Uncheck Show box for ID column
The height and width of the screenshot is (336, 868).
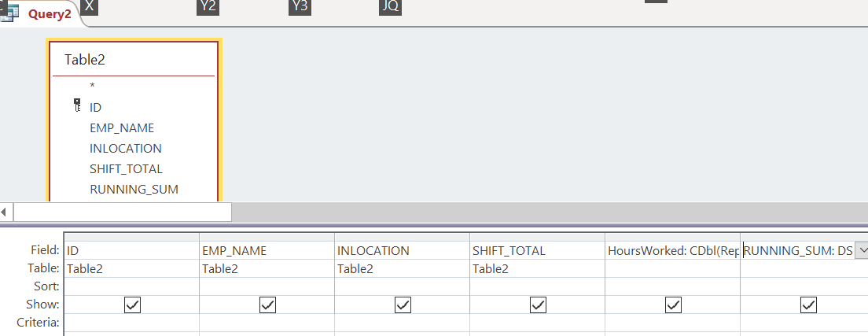pos(132,305)
